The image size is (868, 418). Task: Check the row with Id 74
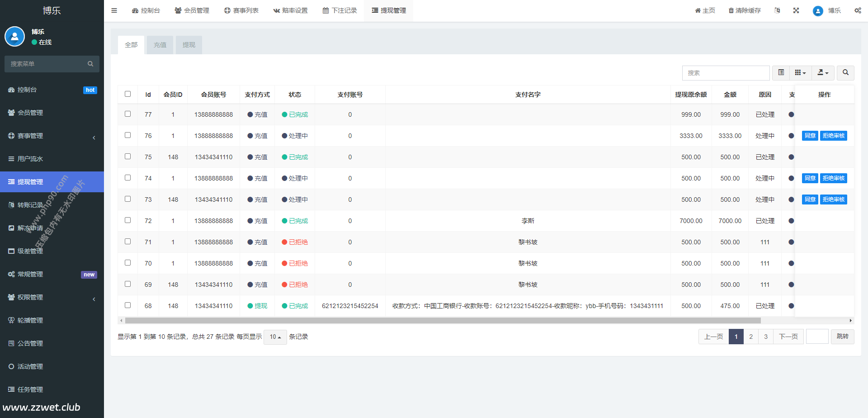(127, 178)
